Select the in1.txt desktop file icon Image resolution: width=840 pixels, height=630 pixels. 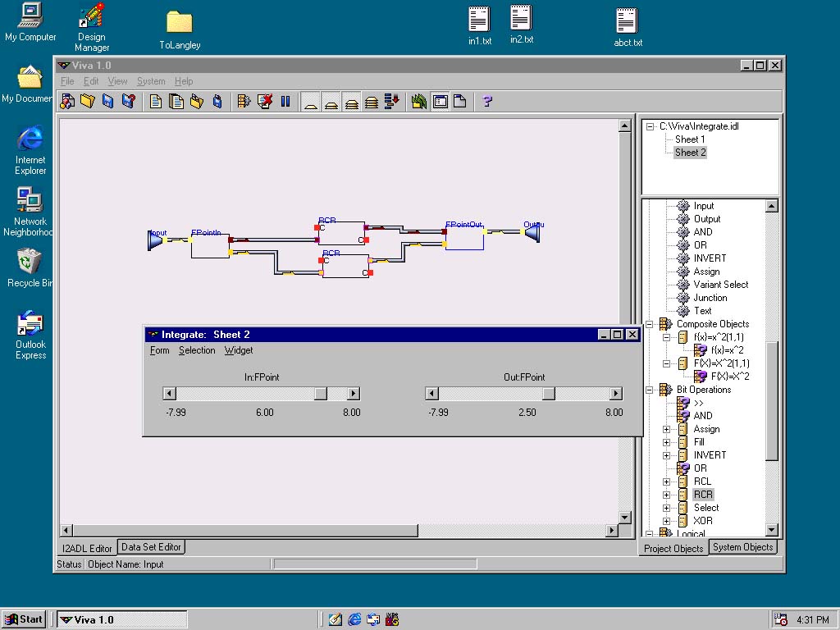(479, 20)
